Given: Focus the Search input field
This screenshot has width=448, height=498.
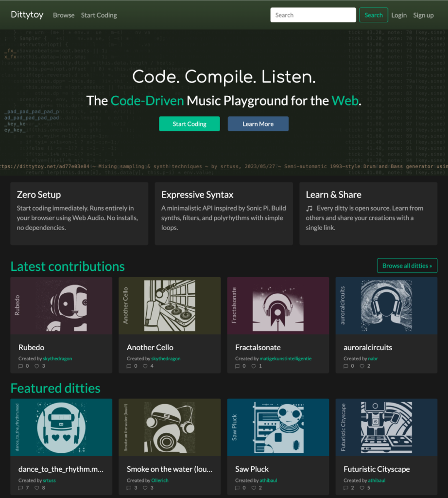Looking at the screenshot, I should 313,15.
